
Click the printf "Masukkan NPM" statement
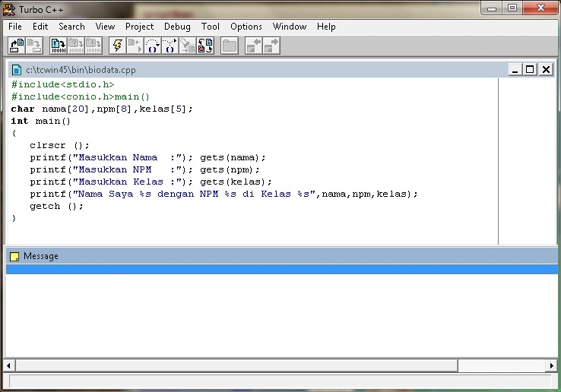point(111,169)
